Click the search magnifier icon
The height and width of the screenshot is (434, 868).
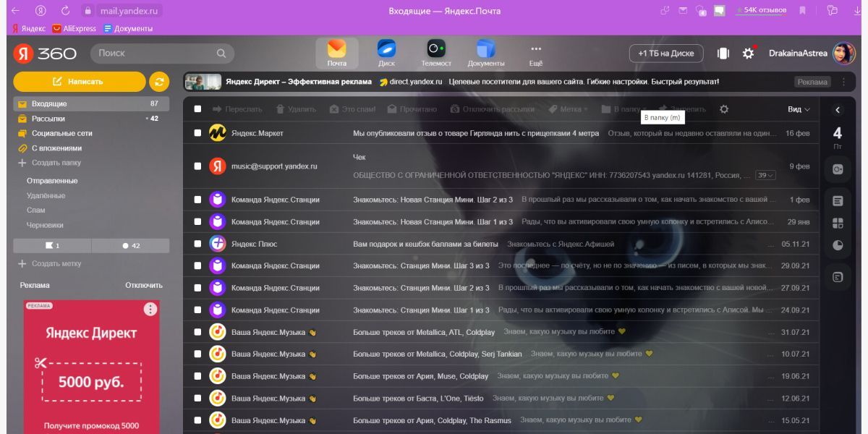pos(221,53)
